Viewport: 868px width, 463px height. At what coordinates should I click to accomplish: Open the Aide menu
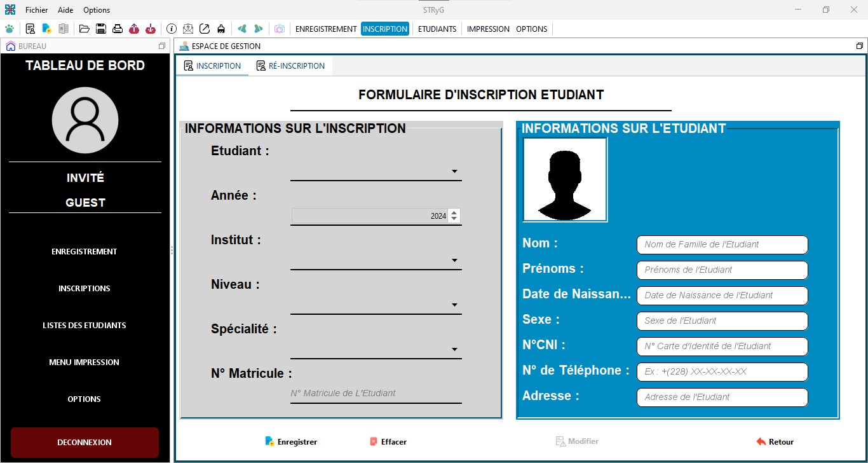[x=65, y=10]
